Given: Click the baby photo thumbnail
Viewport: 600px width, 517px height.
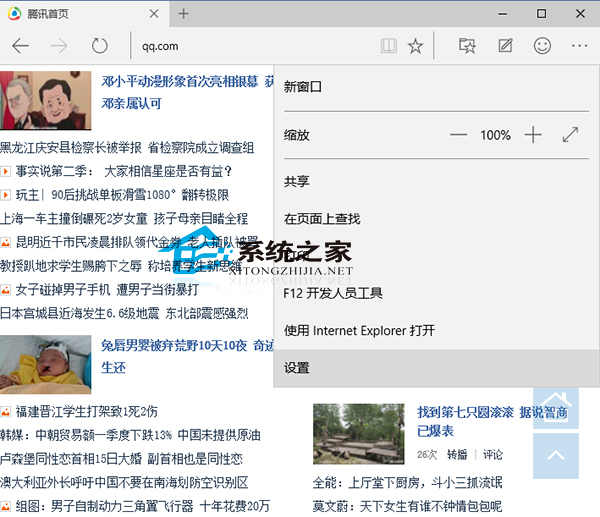Looking at the screenshot, I should click(x=46, y=365).
